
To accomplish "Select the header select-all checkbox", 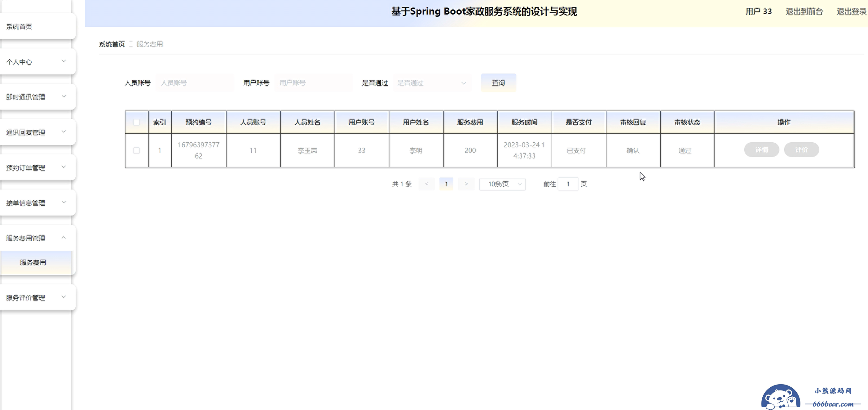I will coord(136,122).
